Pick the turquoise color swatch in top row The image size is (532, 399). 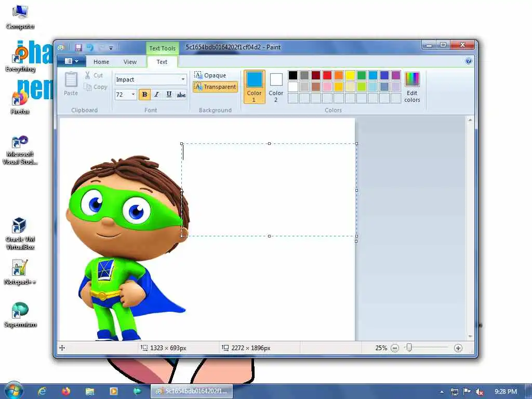(x=373, y=75)
